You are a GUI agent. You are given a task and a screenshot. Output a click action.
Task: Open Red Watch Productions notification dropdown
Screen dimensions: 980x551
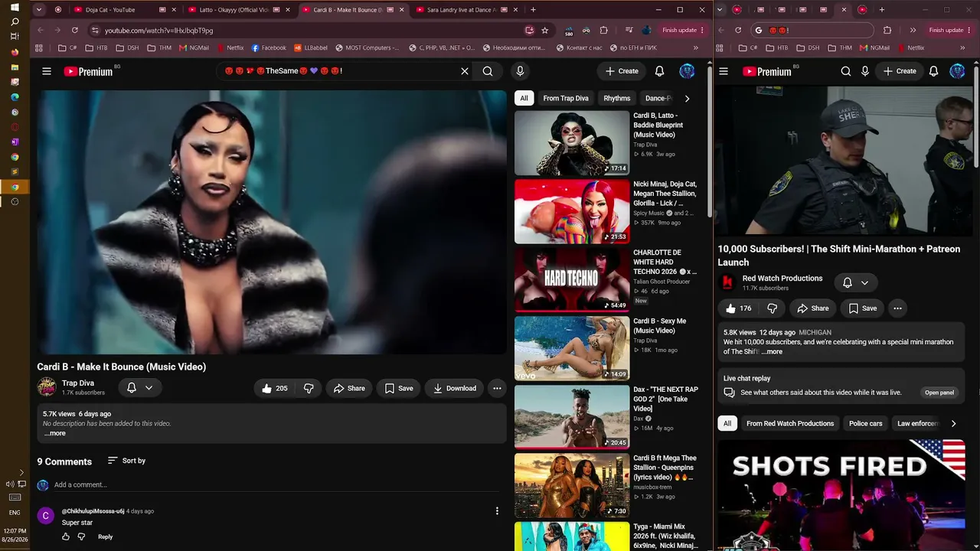pos(856,282)
